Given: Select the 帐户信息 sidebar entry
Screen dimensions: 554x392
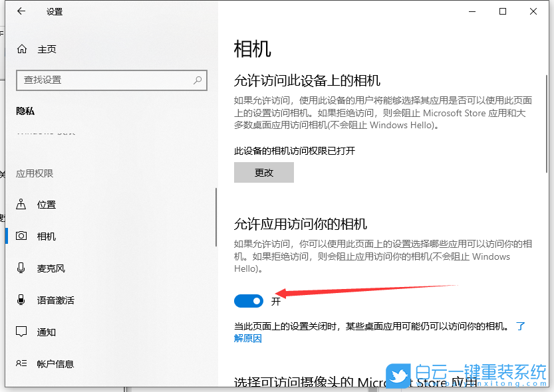Looking at the screenshot, I should tap(57, 363).
